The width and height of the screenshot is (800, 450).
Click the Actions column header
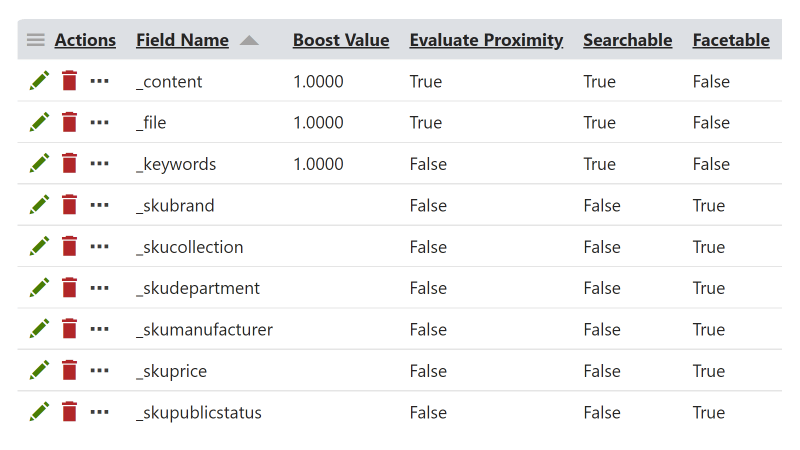(x=85, y=40)
